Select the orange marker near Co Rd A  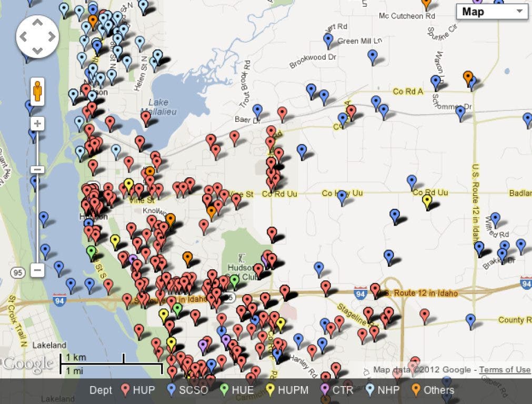point(468,78)
